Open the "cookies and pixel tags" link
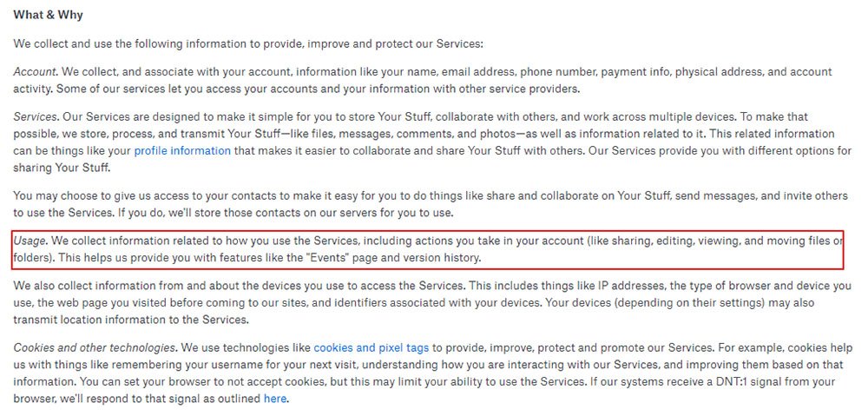 [371, 348]
